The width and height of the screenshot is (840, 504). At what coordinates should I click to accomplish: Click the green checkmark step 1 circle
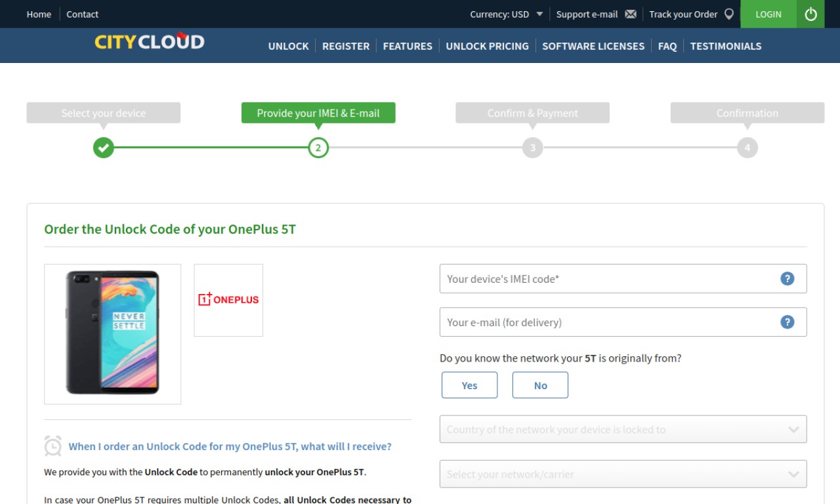(x=103, y=148)
